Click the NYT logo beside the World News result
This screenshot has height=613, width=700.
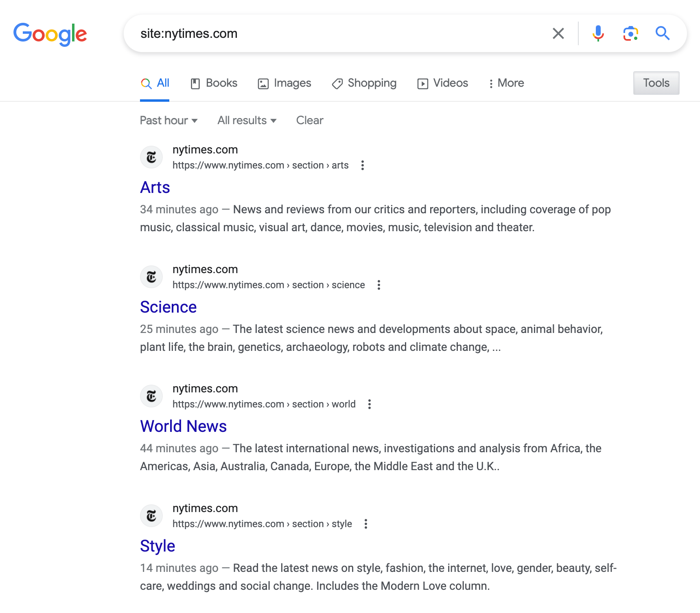pos(151,396)
